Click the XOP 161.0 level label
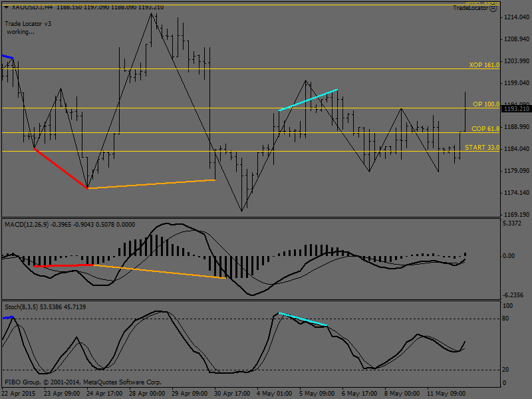532x399 pixels. (483, 65)
